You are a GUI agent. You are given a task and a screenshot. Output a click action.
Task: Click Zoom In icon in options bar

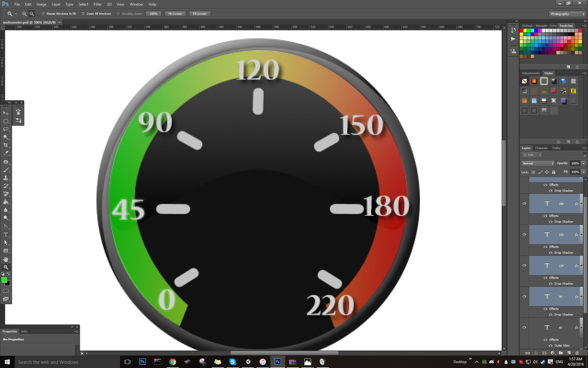(x=24, y=14)
